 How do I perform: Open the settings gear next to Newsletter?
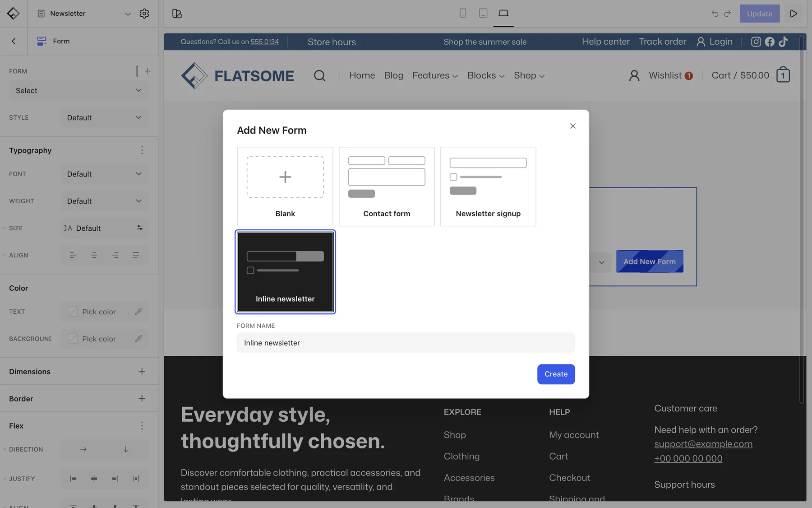(x=144, y=14)
